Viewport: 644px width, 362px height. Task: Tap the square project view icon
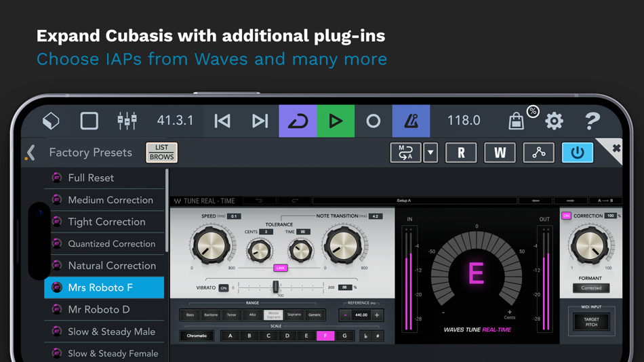(89, 121)
